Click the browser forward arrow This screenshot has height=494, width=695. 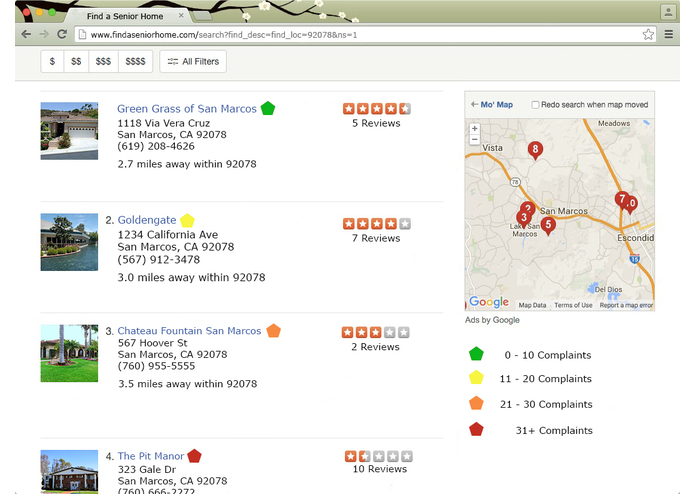click(x=44, y=34)
